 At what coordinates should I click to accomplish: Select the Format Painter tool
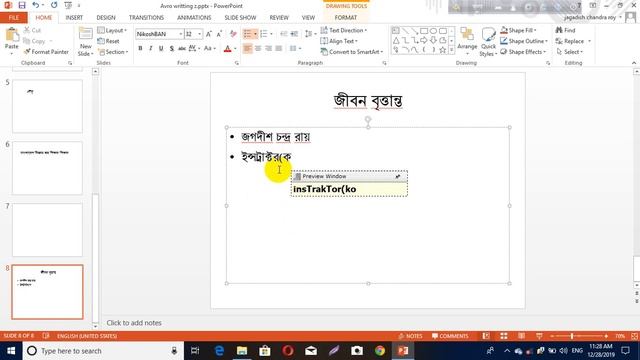click(46, 52)
